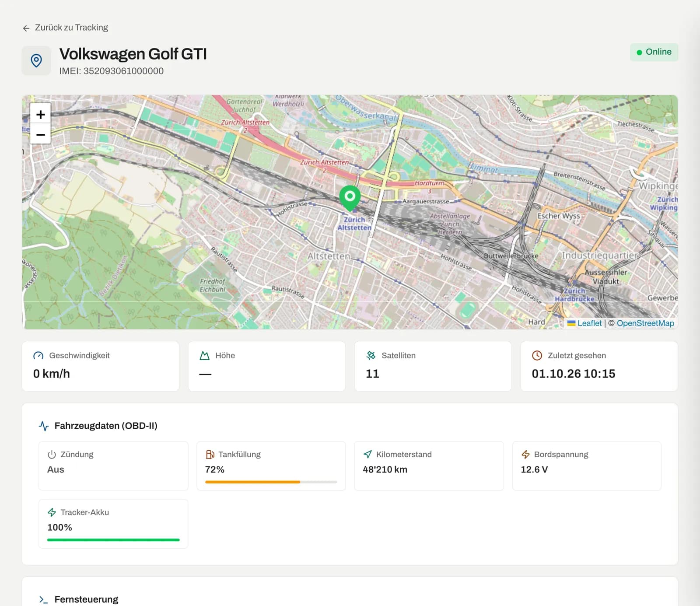This screenshot has width=700, height=606.
Task: Click the IMEI: 352093061000000 text
Action: [112, 71]
